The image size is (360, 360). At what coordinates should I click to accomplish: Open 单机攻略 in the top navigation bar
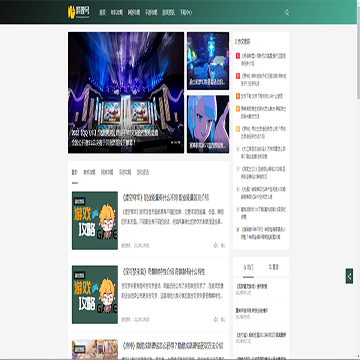coord(117,13)
